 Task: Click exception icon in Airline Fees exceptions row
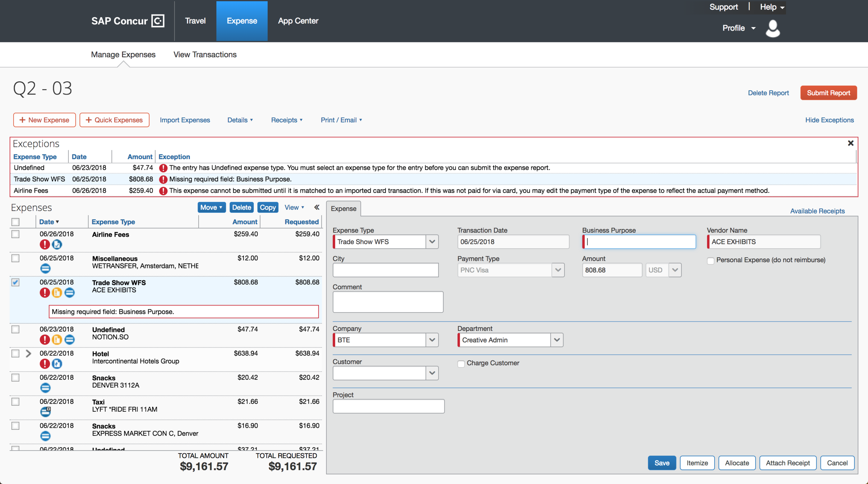[x=163, y=191]
